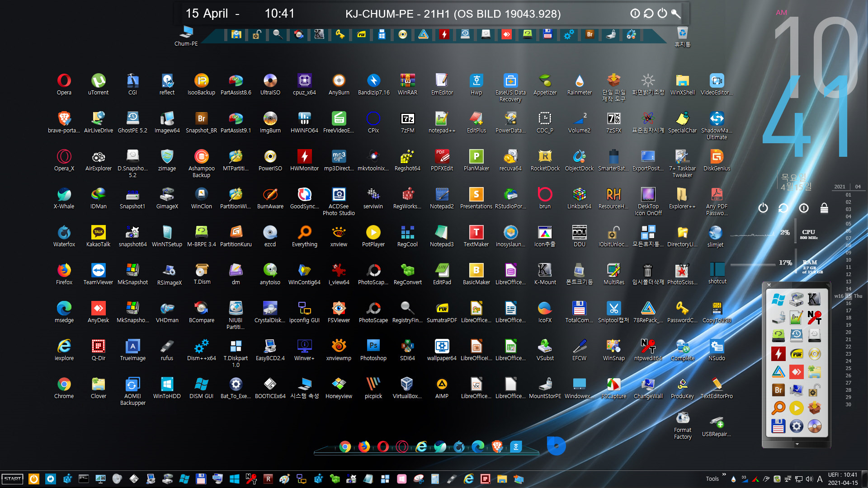
Task: Open the Everything search shortcut
Action: pos(304,236)
